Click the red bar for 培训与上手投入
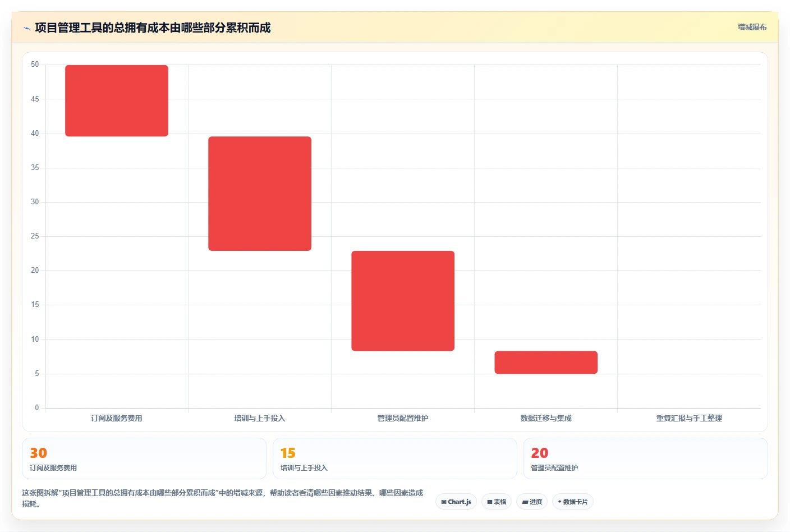 (260, 194)
